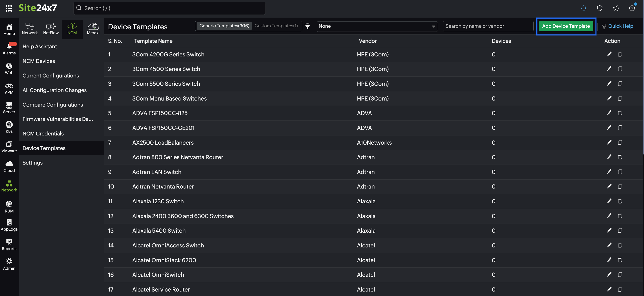Image resolution: width=644 pixels, height=296 pixels.
Task: Click the notifications bell icon
Action: (583, 8)
